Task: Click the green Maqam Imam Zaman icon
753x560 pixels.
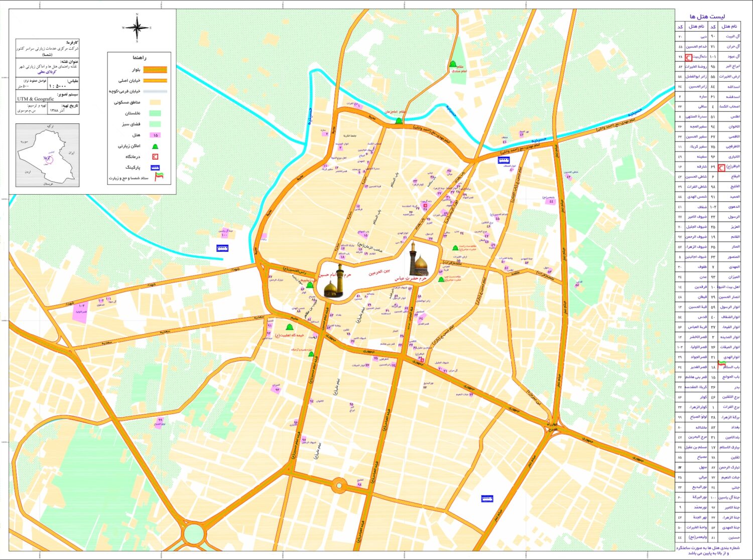Action: tap(399, 121)
